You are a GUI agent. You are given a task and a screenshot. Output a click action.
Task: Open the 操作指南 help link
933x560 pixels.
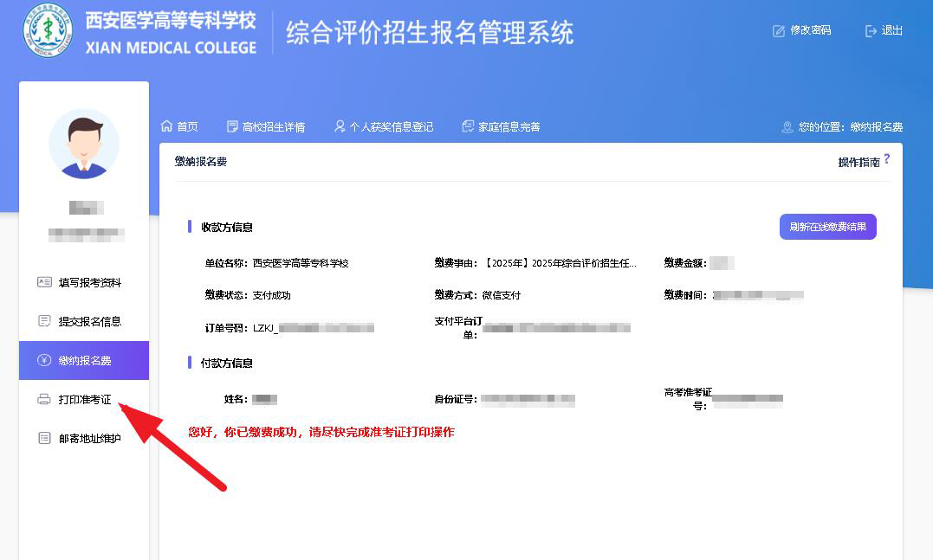coord(858,162)
